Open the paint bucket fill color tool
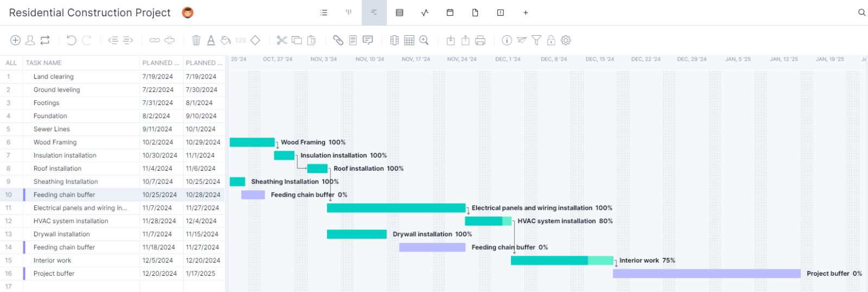The image size is (868, 292). (226, 40)
